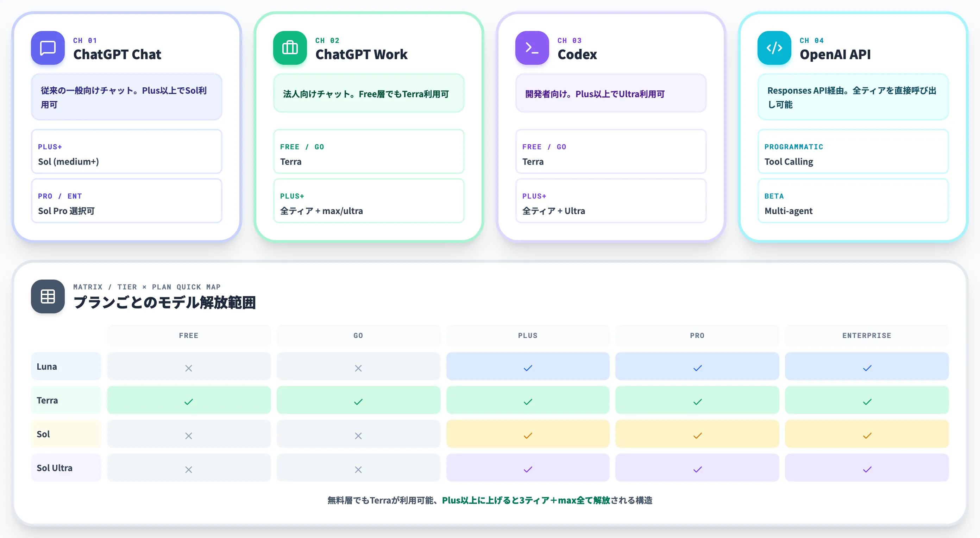
Task: Click the 'Tool Calling' PROGRAMMATIC box
Action: point(853,152)
